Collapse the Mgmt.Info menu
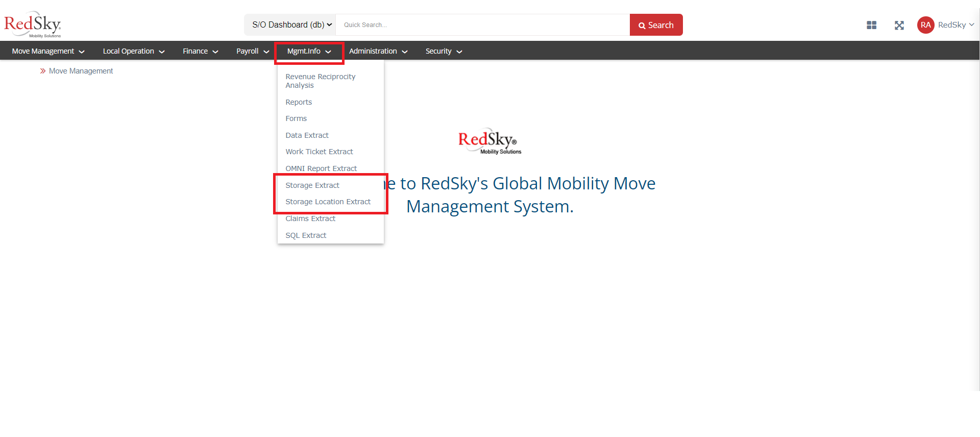This screenshot has width=980, height=437. [309, 51]
